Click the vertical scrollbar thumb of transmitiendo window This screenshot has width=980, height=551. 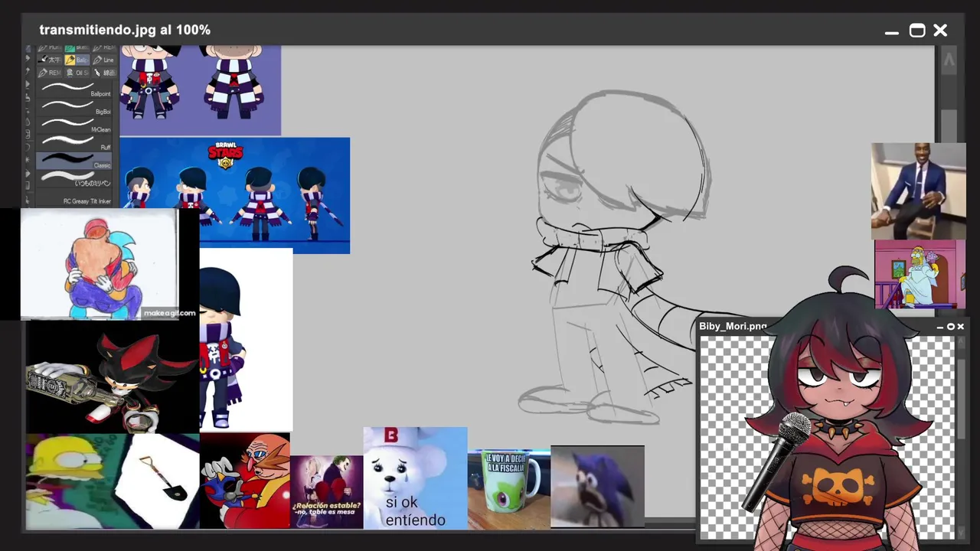pyautogui.click(x=949, y=126)
